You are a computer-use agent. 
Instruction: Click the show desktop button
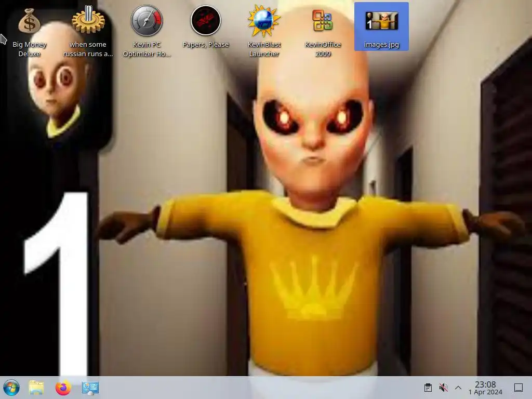(x=518, y=388)
